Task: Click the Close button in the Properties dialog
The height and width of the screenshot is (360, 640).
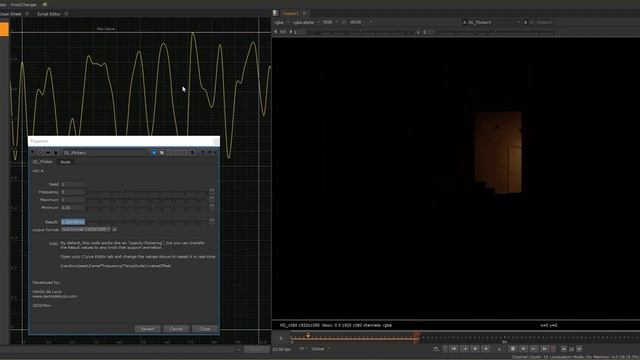Action: click(205, 329)
